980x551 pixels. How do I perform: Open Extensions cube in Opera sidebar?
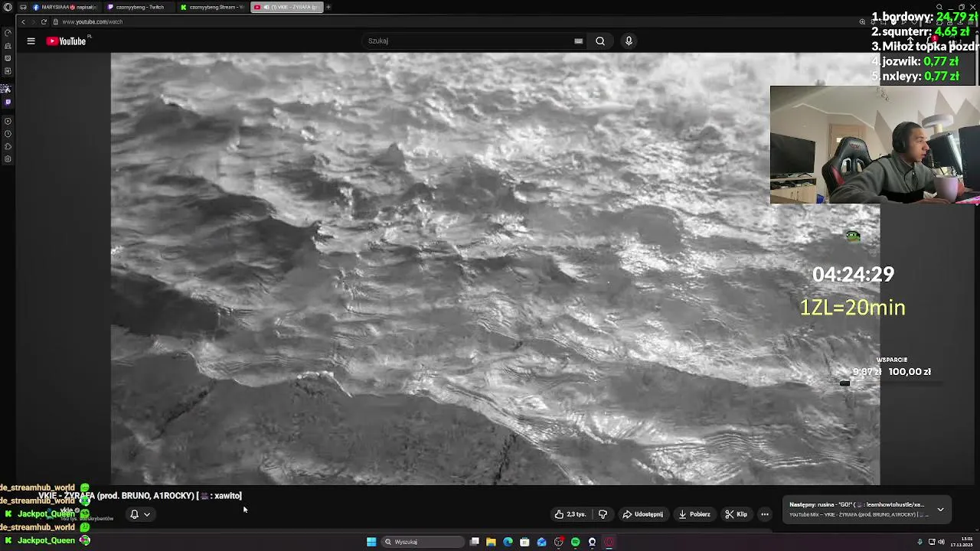pos(8,146)
